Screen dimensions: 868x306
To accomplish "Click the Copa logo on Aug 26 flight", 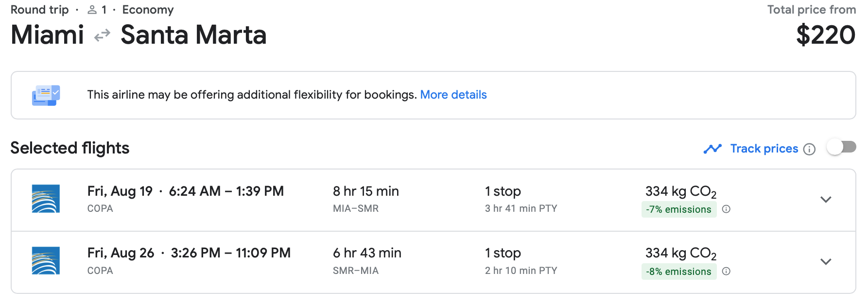I will (x=46, y=261).
